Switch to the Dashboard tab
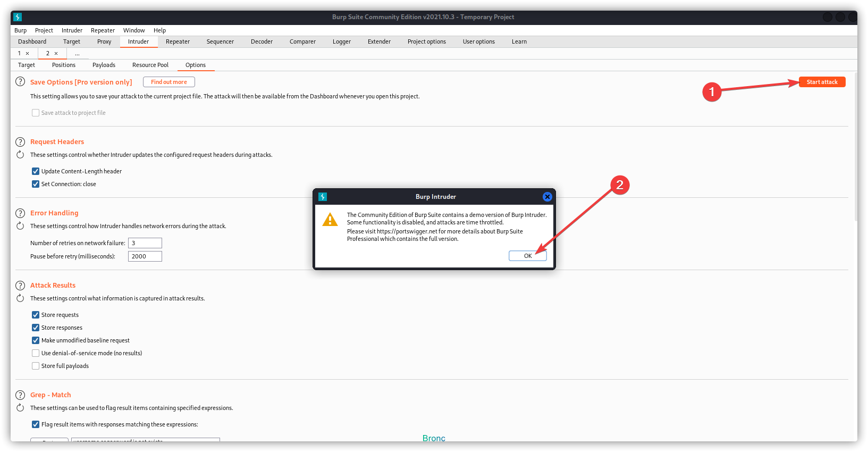Screen dimensions: 868x452 click(32, 41)
